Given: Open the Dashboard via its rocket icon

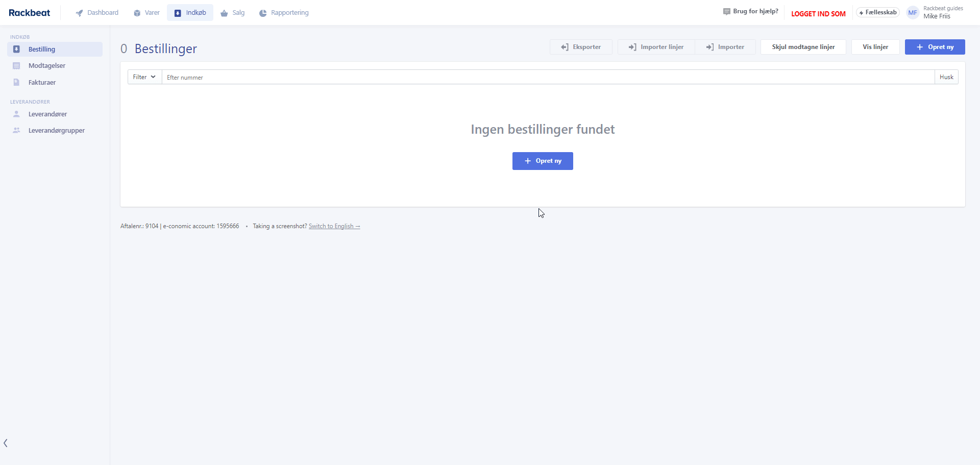Looking at the screenshot, I should (79, 12).
